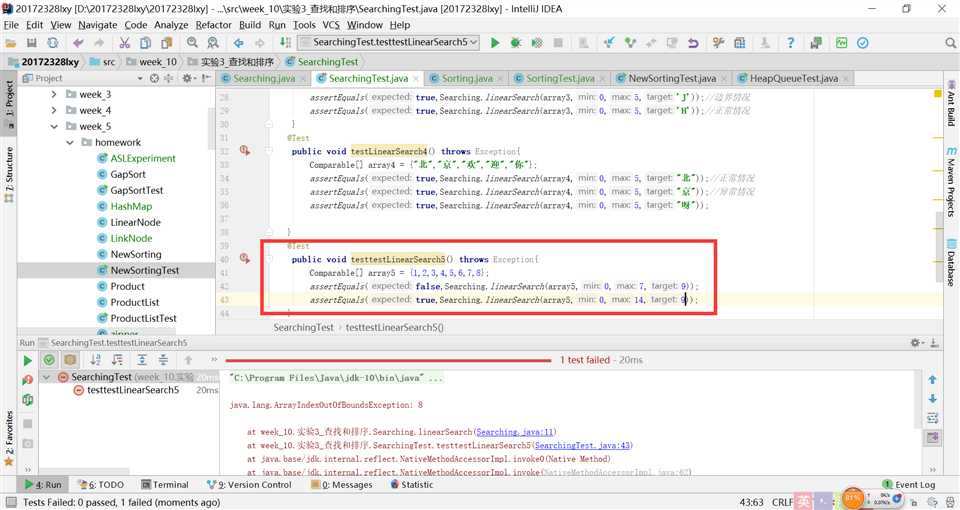Open the VCS menu

coord(331,25)
